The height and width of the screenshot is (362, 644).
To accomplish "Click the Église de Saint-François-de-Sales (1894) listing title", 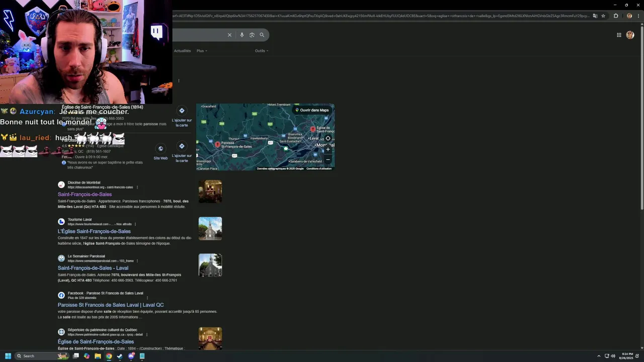I will point(102,107).
